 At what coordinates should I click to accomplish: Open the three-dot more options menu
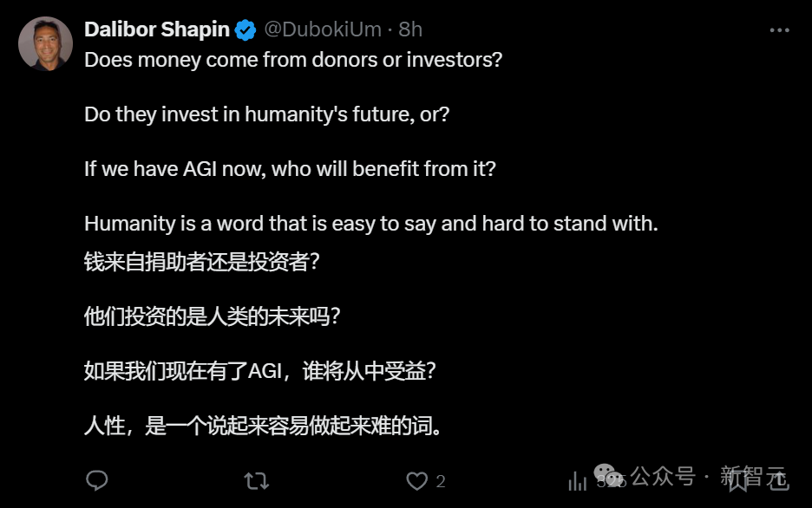point(779,29)
